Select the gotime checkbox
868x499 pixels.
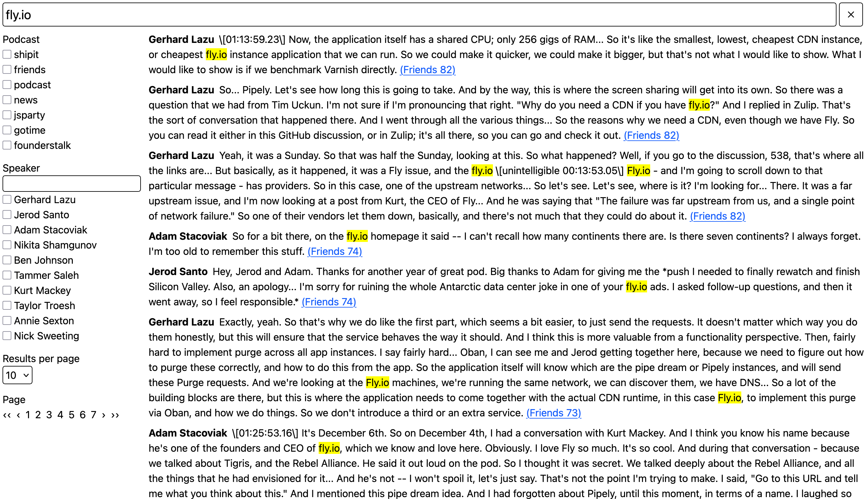click(7, 130)
